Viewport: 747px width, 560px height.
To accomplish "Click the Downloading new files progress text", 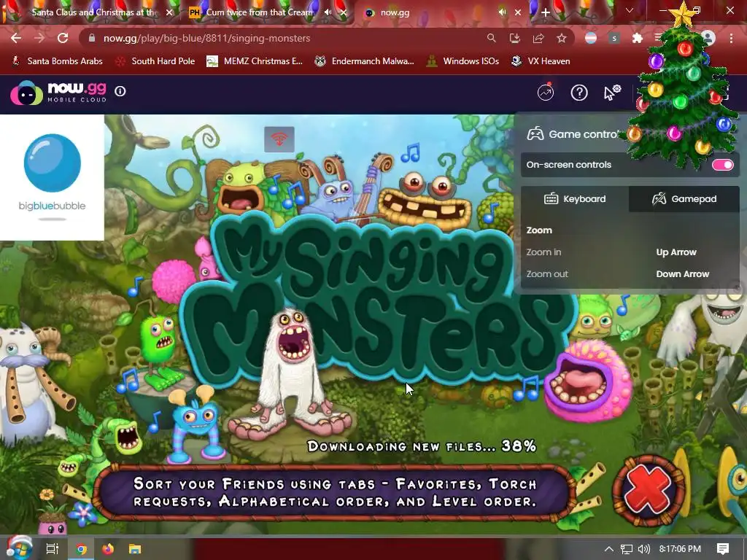I will (x=422, y=446).
